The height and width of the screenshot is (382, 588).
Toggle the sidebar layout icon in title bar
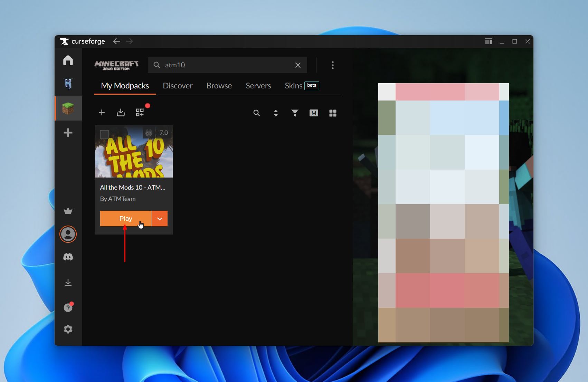(x=489, y=41)
